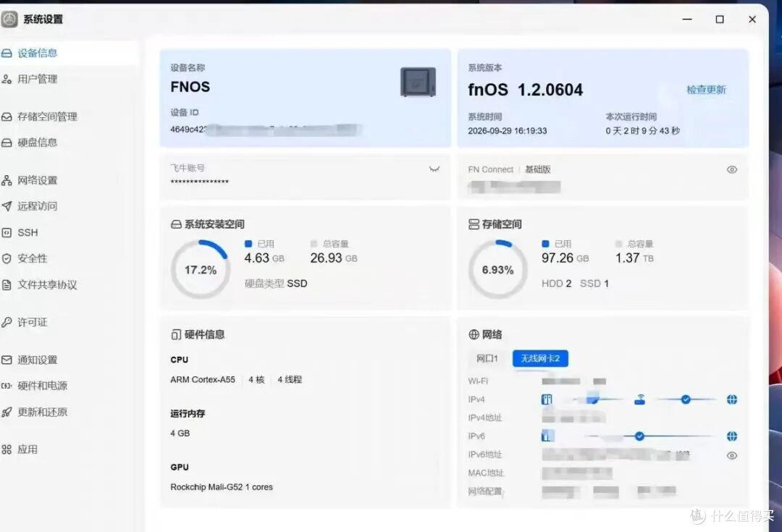Click the 硬件信息 header icon
The height and width of the screenshot is (532, 782).
176,334
